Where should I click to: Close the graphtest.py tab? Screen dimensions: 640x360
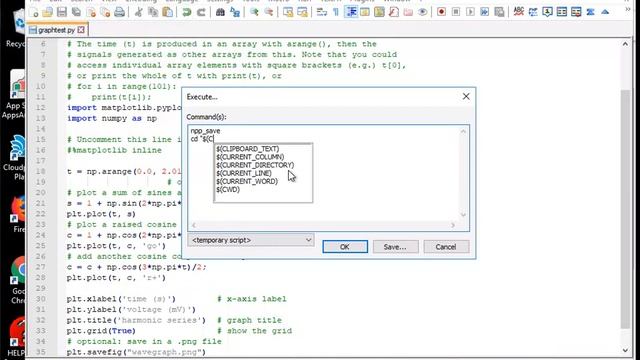pos(81,30)
